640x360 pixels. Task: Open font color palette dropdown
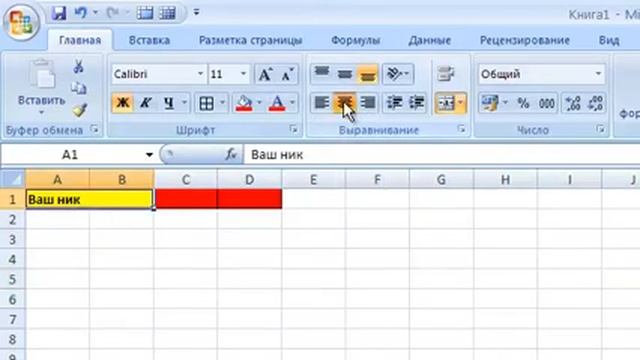click(292, 103)
